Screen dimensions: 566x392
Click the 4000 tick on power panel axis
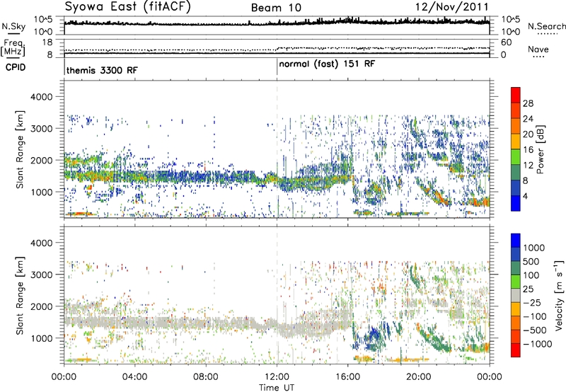41,97
